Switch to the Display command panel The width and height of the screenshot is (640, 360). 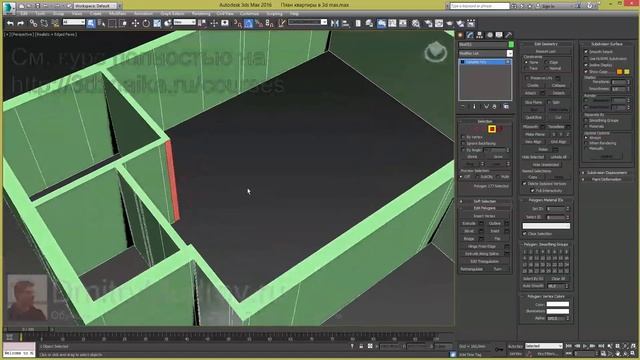(499, 36)
